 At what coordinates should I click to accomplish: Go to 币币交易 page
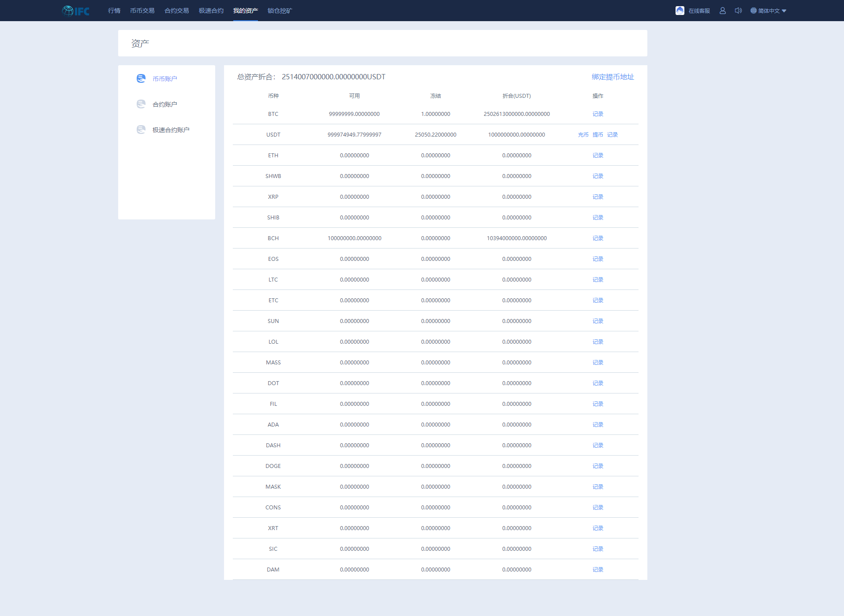(x=142, y=11)
